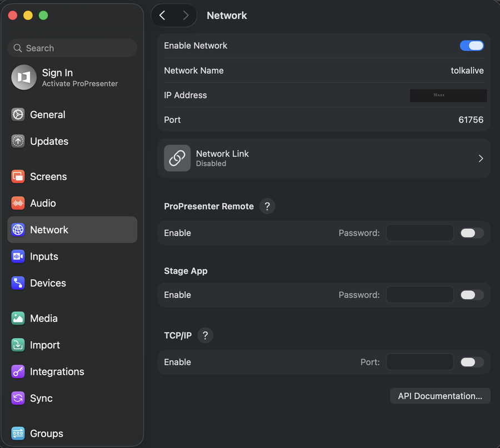Viewport: 500px width, 448px height.
Task: Go forward with the right chevron
Action: coord(186,16)
